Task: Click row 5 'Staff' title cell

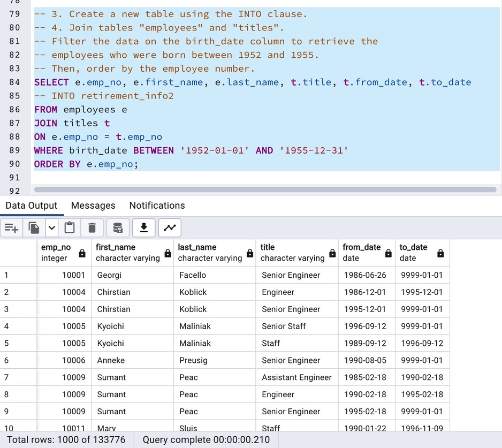Action: point(297,343)
